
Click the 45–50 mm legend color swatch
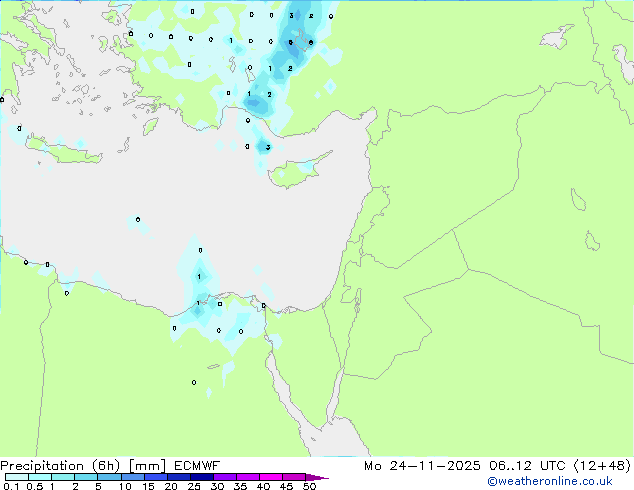(x=294, y=477)
